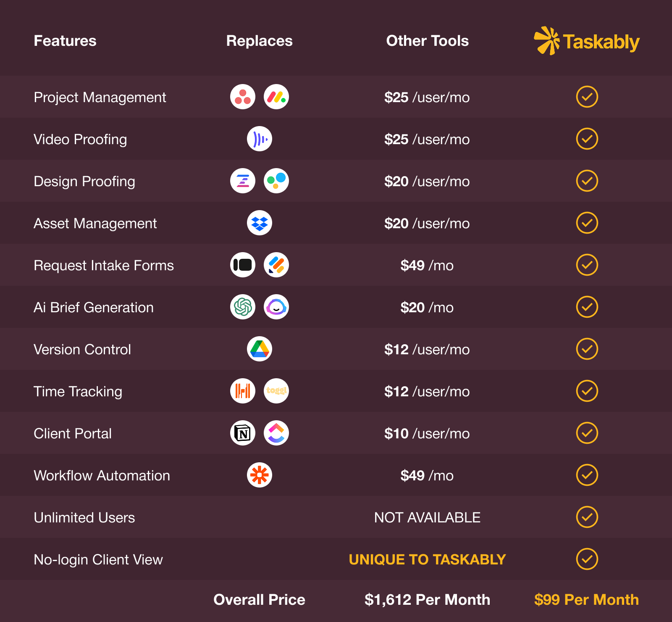Open the Google Drive icon for Version Control
The width and height of the screenshot is (672, 622).
(260, 349)
